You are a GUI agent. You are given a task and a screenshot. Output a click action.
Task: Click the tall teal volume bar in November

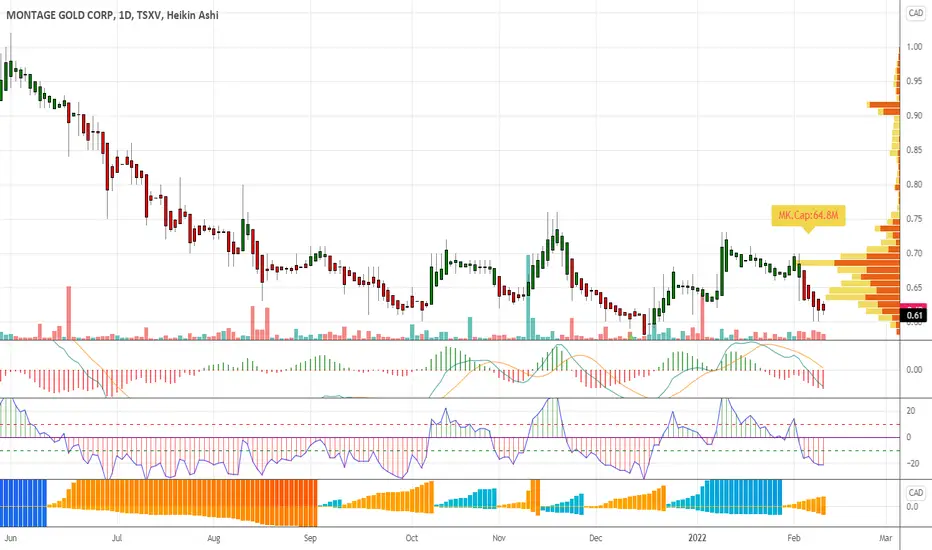click(527, 297)
